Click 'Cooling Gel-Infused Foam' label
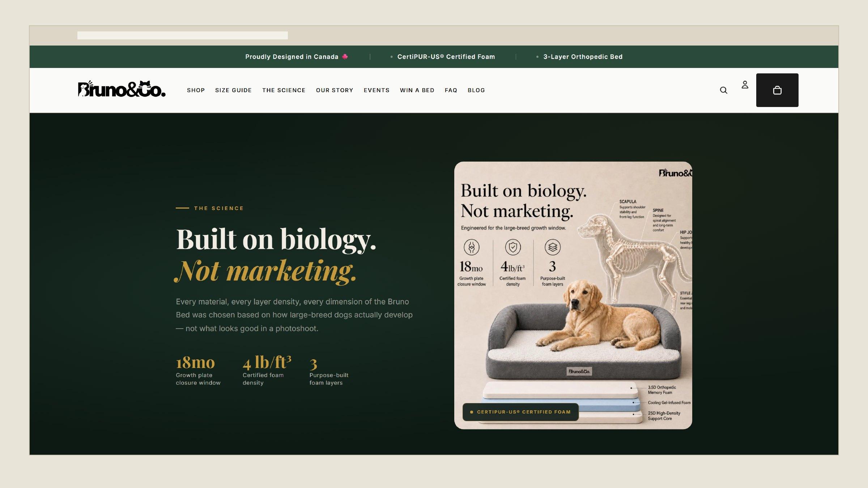 coord(669,403)
